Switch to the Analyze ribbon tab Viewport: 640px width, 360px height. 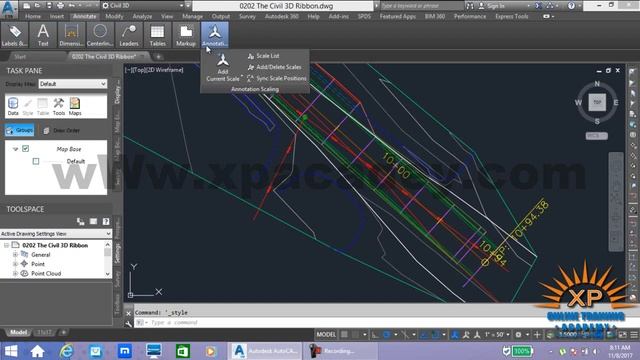(142, 16)
